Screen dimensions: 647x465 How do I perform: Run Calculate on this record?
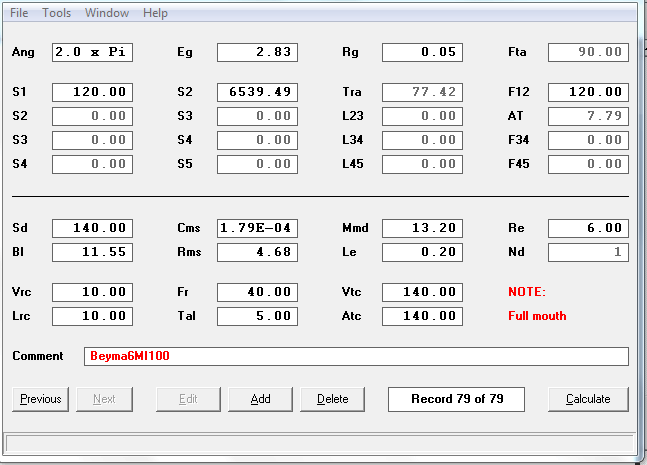click(588, 399)
